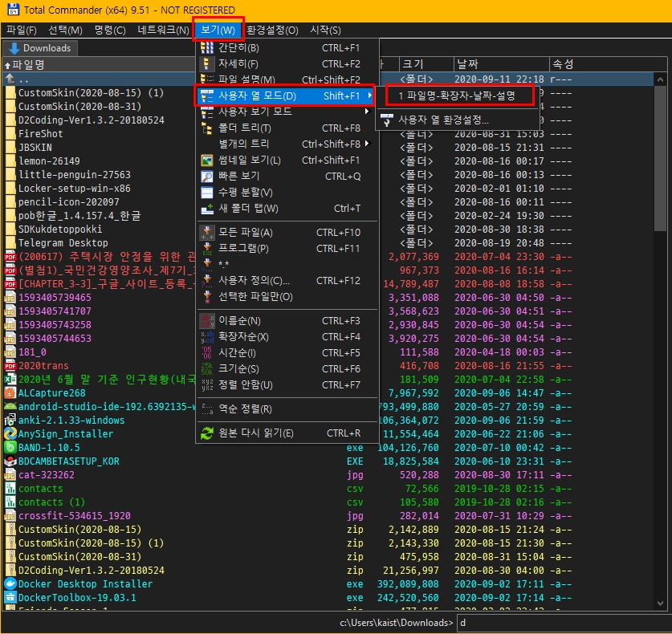This screenshot has width=672, height=634.
Task: Click the 프로그램(P) filter icon
Action: [x=207, y=249]
